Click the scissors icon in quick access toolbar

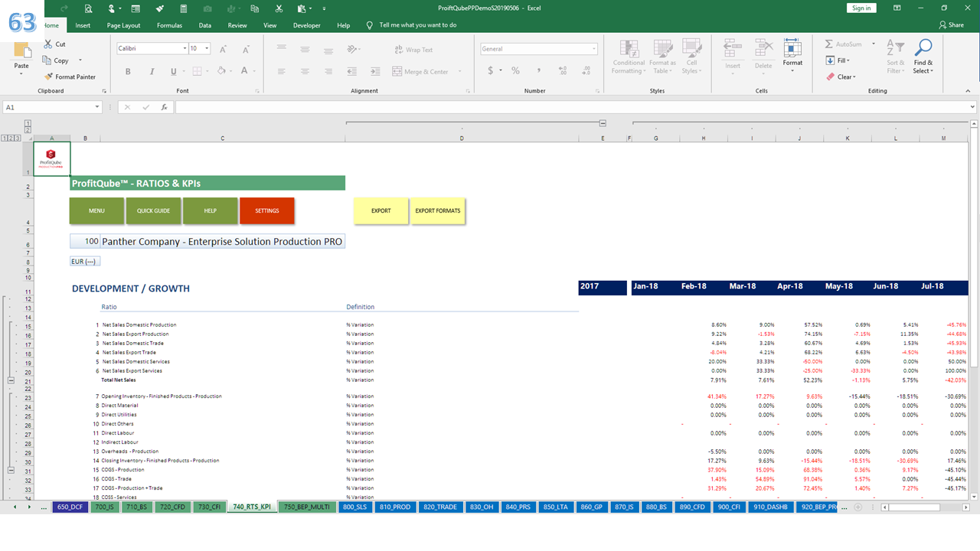[279, 8]
